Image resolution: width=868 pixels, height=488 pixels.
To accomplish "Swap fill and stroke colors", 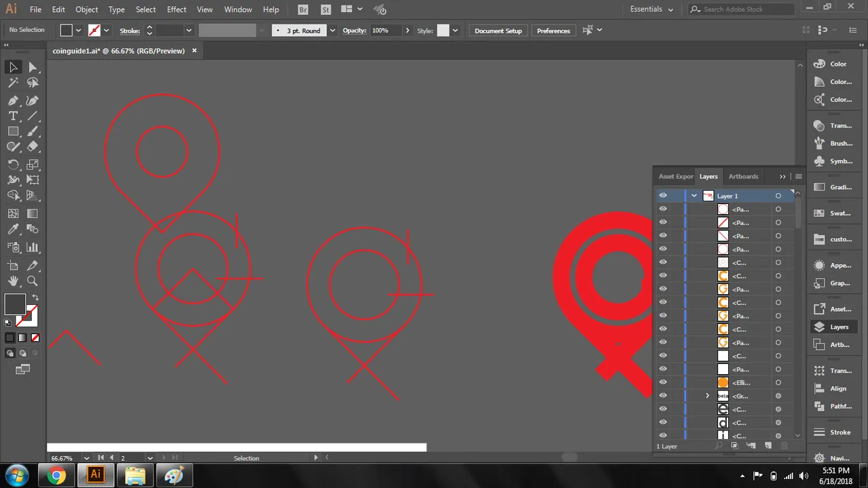I will [35, 298].
